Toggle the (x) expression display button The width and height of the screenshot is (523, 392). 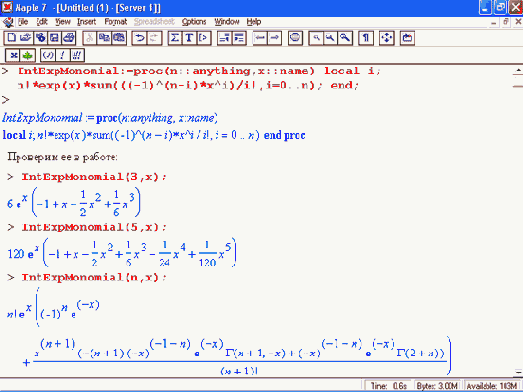[x=48, y=55]
